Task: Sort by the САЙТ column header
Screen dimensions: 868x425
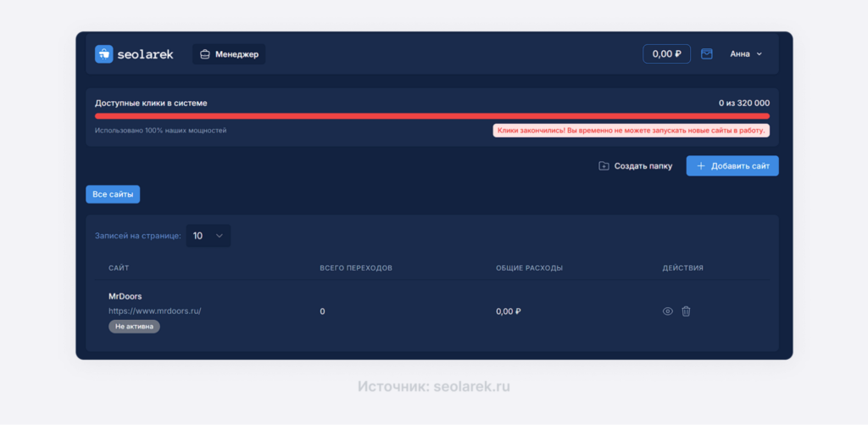Action: click(x=119, y=268)
